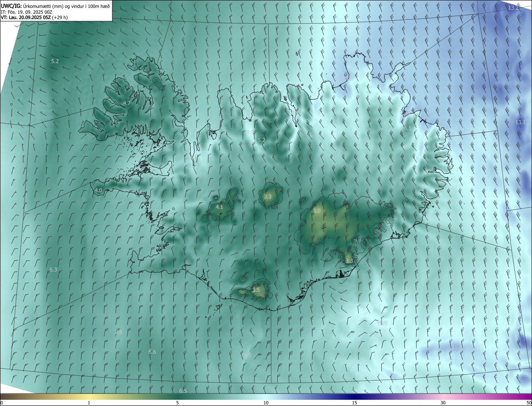Viewport: 532px width, 406px height.
Task: Click the legend tick label '1'
Action: pos(89,403)
